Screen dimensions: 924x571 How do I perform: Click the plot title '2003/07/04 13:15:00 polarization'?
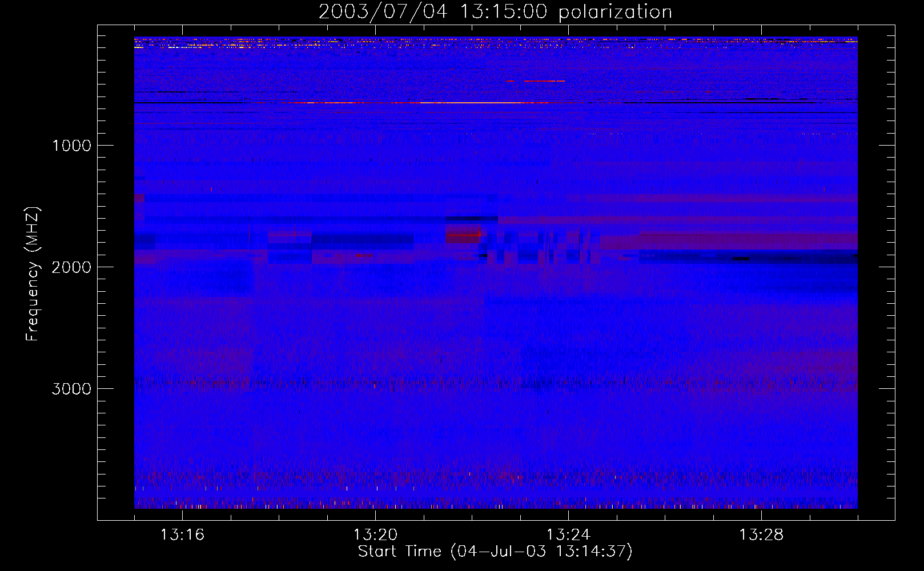[x=495, y=12]
